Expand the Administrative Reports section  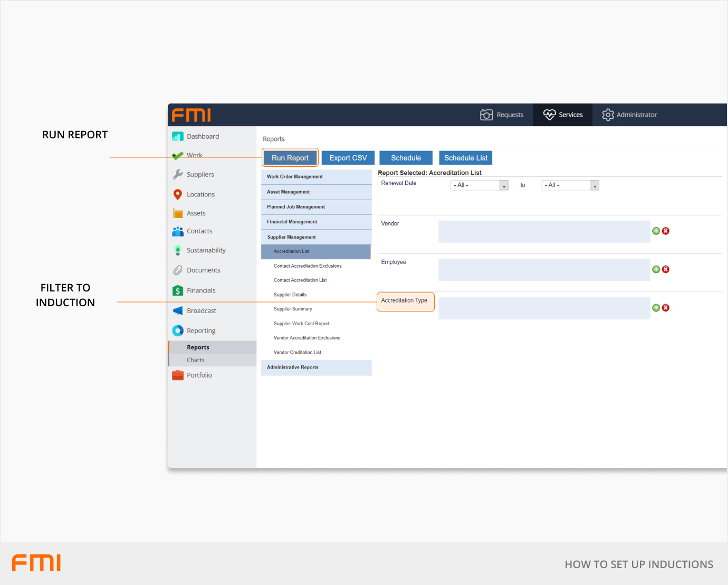click(316, 367)
